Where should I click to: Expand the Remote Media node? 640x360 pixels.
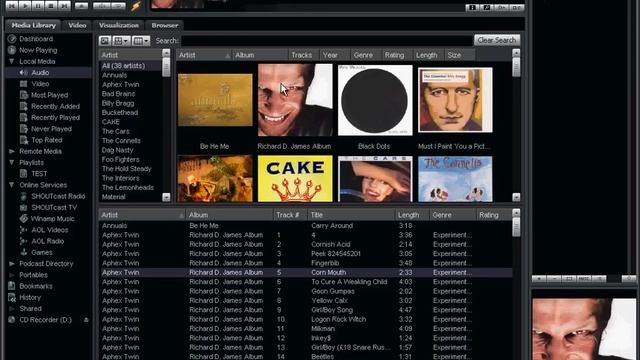(x=11, y=151)
